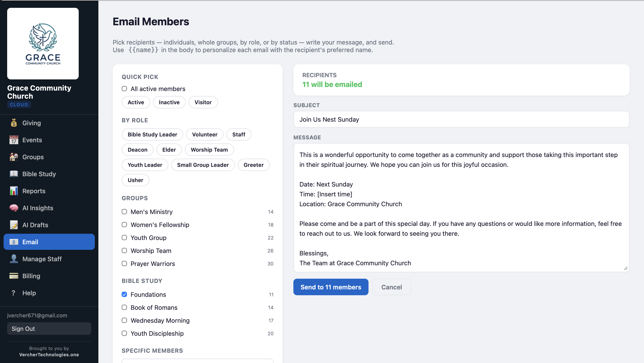Click the Sign Out button
This screenshot has width=644, height=363.
pyautogui.click(x=49, y=329)
